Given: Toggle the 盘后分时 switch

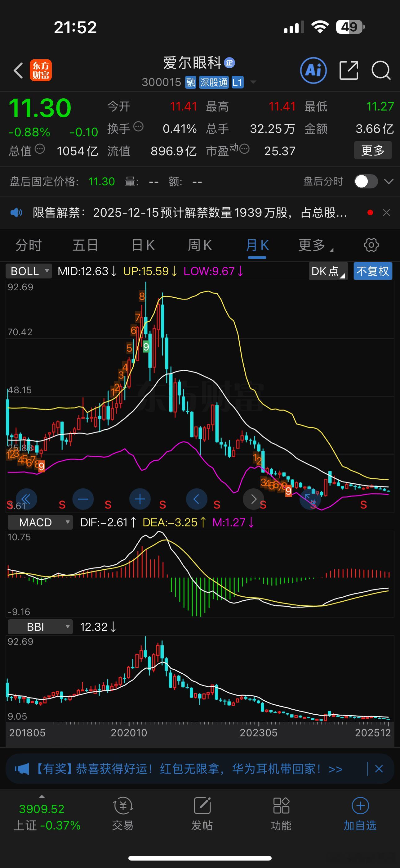Looking at the screenshot, I should click(366, 182).
